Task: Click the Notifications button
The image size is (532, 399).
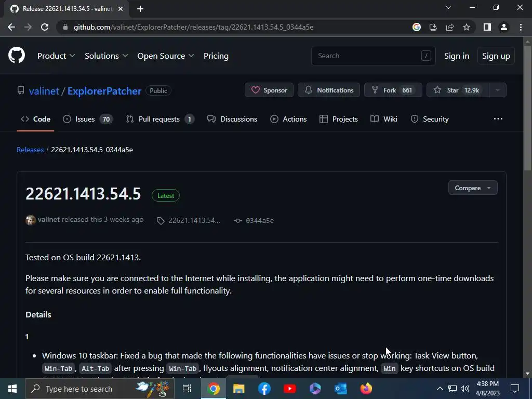Action: pos(329,90)
